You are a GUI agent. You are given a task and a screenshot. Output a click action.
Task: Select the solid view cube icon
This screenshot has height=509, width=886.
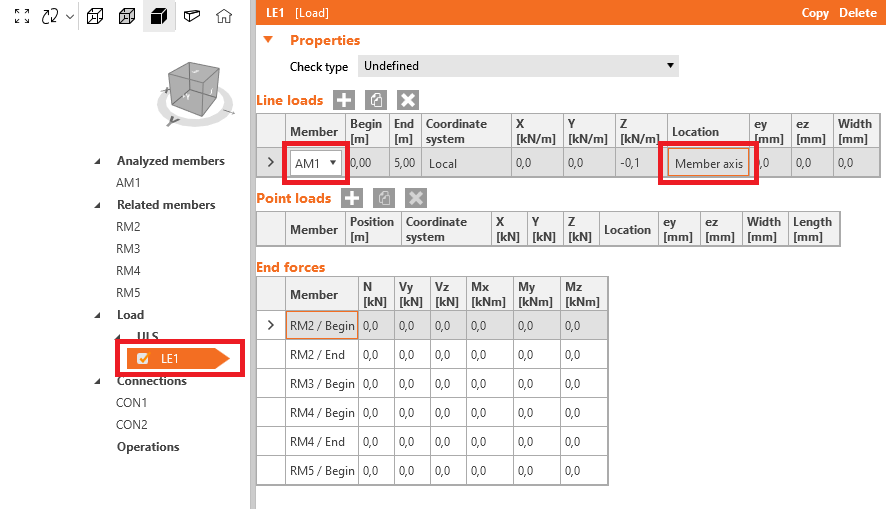[159, 16]
